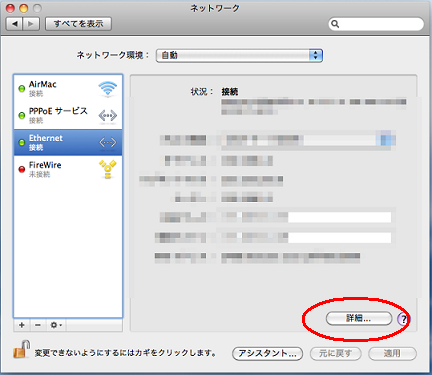432x375 pixels.
Task: Click the 詳細... advanced button
Action: pos(359,318)
